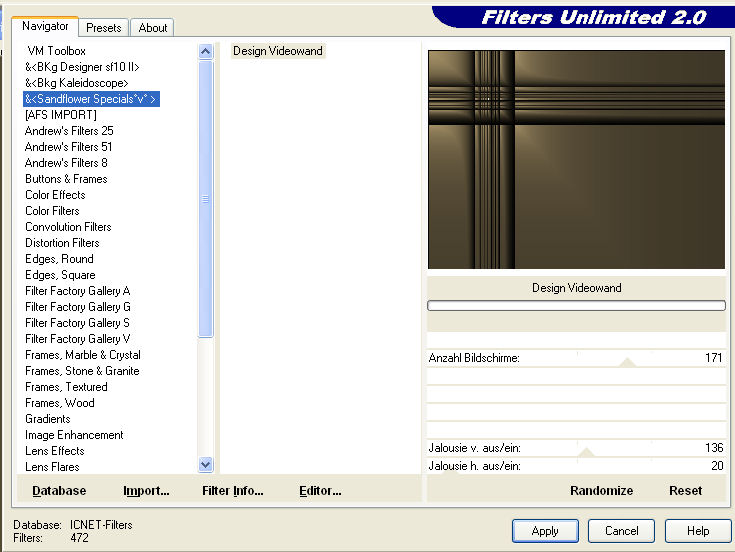Reset the filter settings
Image resolution: width=735 pixels, height=552 pixels.
coord(685,491)
